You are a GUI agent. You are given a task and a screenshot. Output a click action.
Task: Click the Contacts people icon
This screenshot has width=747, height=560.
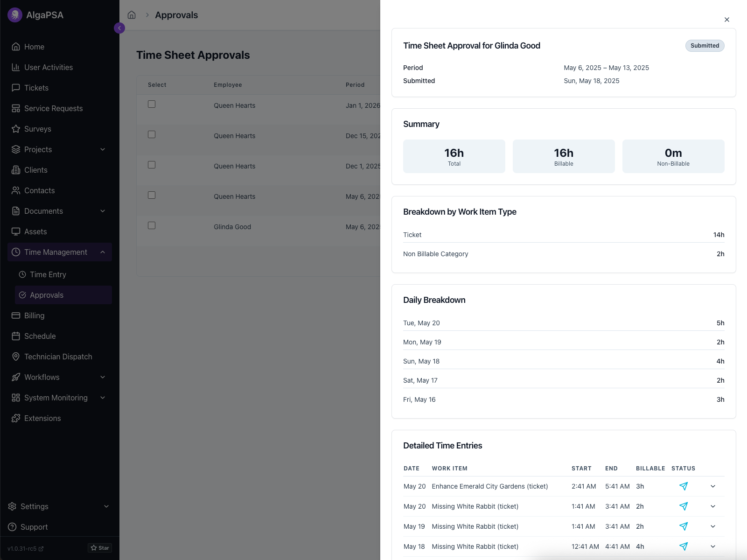(16, 190)
